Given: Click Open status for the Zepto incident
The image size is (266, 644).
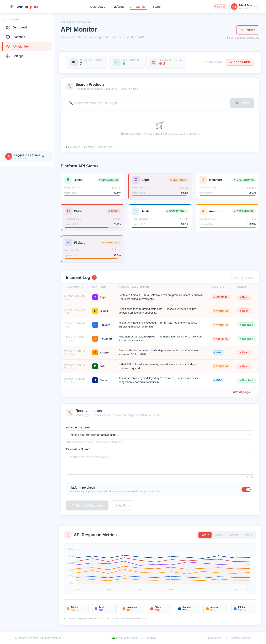Looking at the screenshot, I should pyautogui.click(x=244, y=297).
